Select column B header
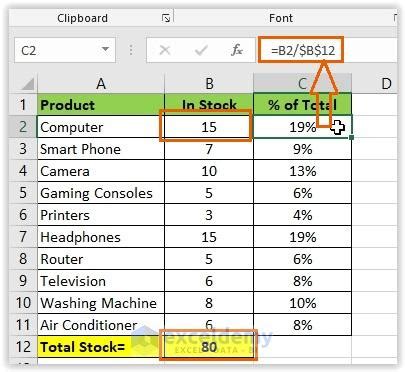This screenshot has height=372, width=405. pos(209,83)
